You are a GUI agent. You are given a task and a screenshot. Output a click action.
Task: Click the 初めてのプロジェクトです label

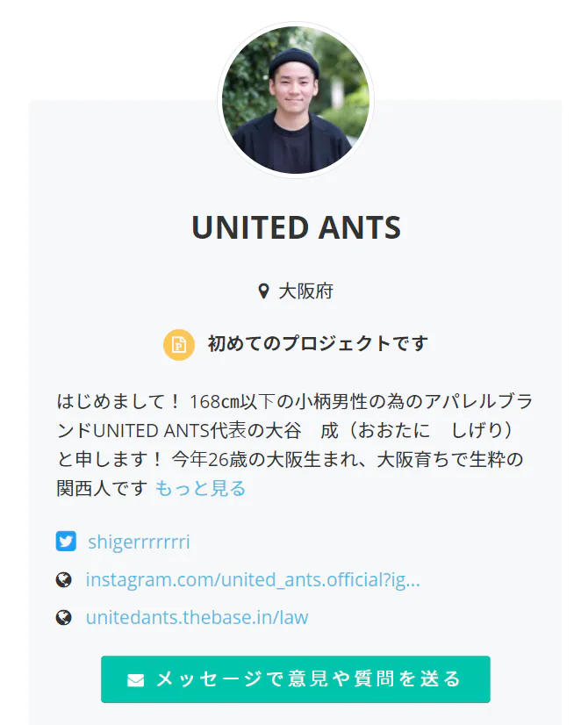coord(318,344)
